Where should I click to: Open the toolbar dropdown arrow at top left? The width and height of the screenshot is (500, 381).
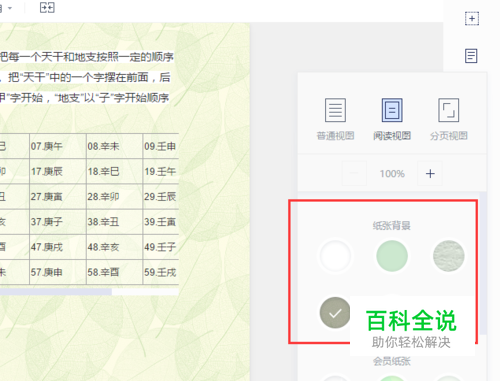pyautogui.click(x=10, y=8)
